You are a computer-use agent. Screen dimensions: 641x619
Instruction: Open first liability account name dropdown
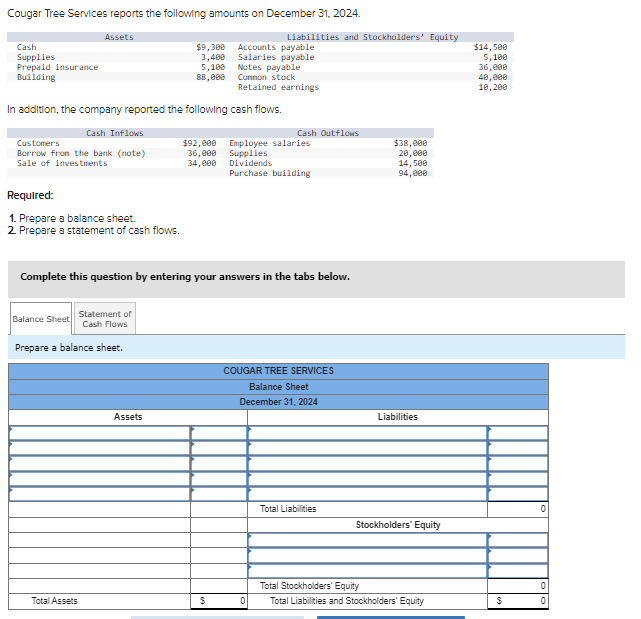pos(367,433)
